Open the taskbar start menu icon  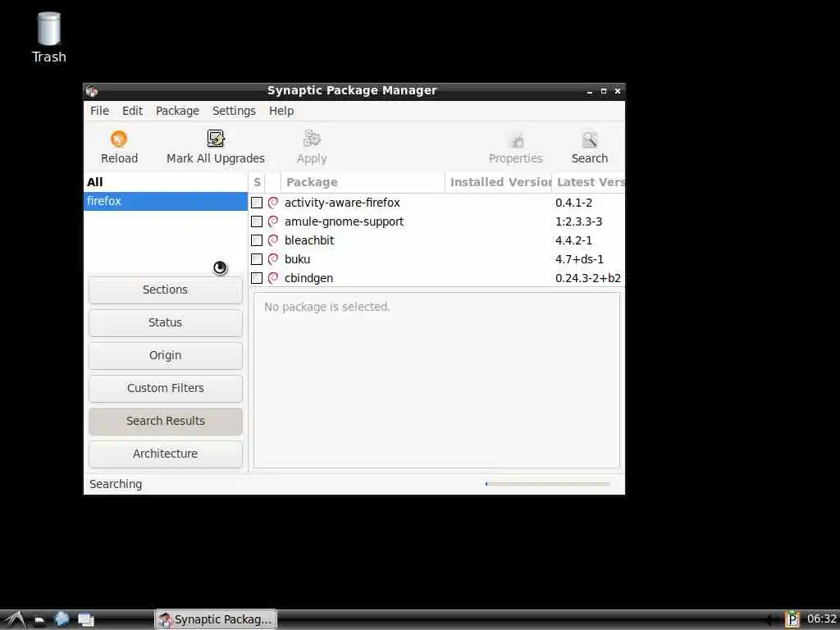click(x=15, y=619)
